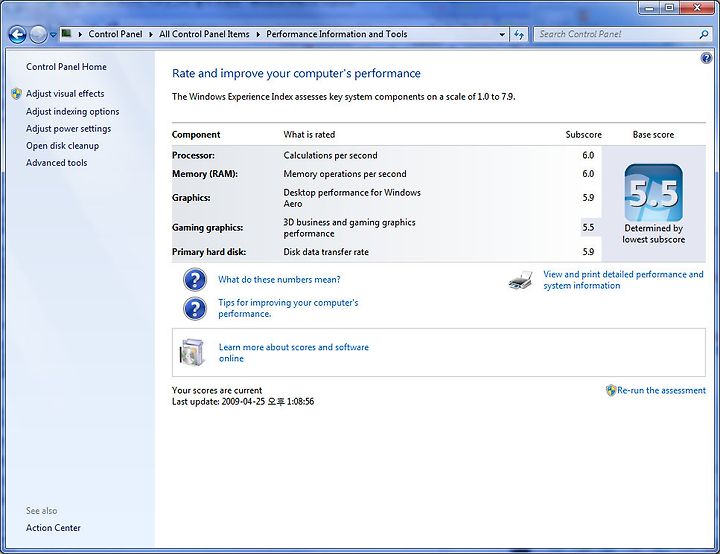Open Adjust power settings
Screen dimensions: 720x554
[68, 129]
